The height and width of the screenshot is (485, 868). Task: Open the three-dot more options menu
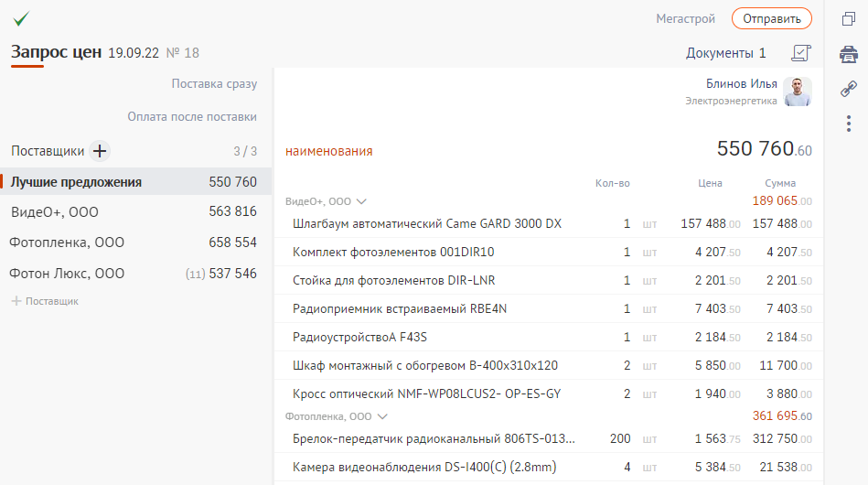pos(848,124)
